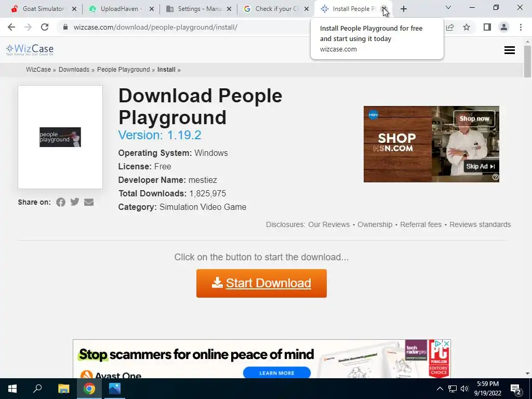Click Learn More on Avast ad
The image size is (532, 399).
click(277, 373)
